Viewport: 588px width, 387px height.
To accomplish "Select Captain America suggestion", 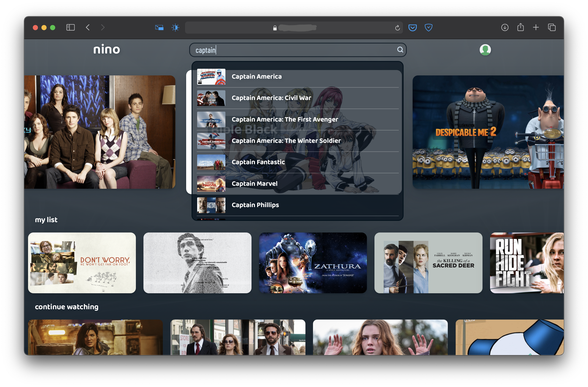I will click(256, 76).
